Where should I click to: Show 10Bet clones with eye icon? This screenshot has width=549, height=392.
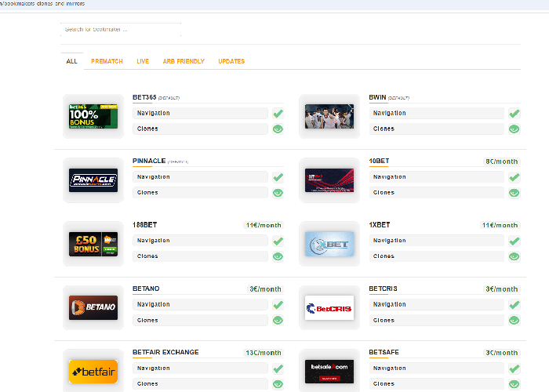click(514, 193)
